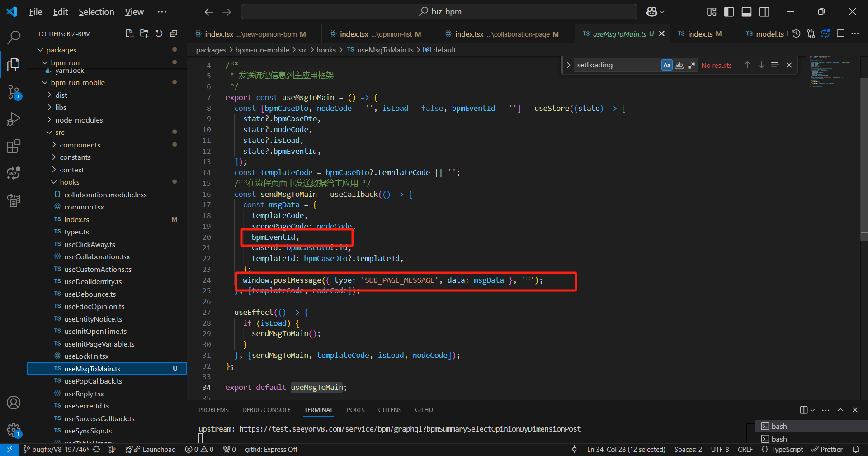Viewport: 868px width, 456px height.
Task: Open the Manage settings gear
Action: tap(14, 429)
